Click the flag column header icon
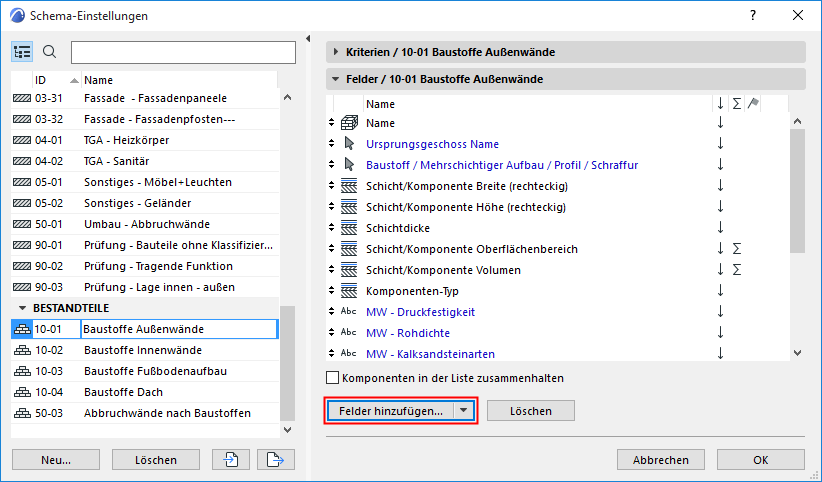 pyautogui.click(x=753, y=103)
